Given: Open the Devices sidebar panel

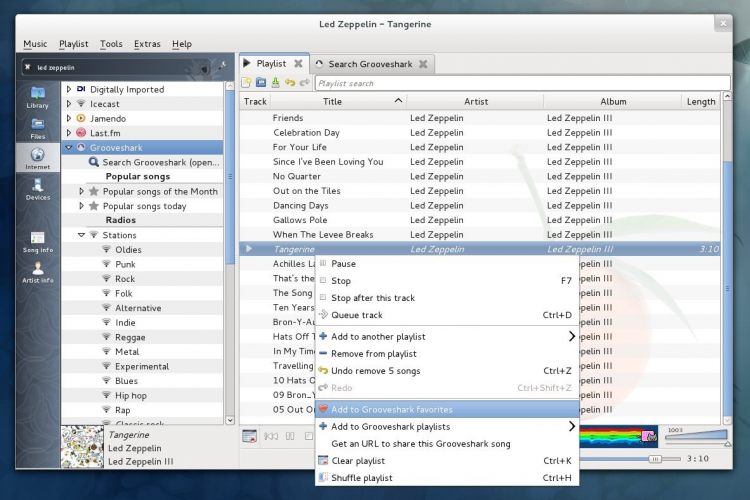Looking at the screenshot, I should pos(37,190).
